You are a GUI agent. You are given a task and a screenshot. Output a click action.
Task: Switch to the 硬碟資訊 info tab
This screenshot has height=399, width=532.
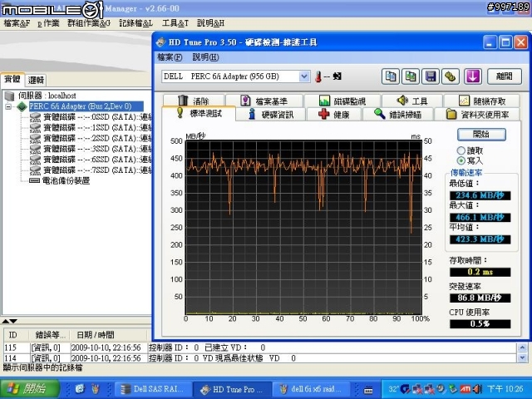(x=271, y=115)
